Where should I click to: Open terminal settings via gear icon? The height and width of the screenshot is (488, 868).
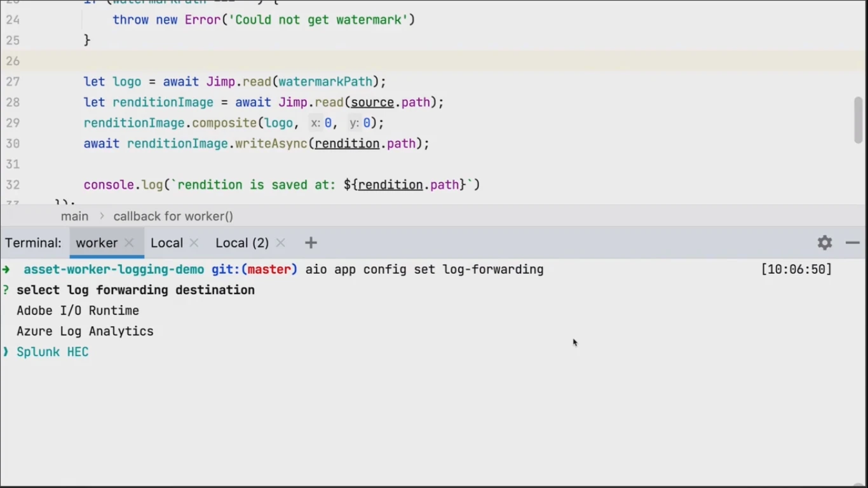tap(825, 243)
